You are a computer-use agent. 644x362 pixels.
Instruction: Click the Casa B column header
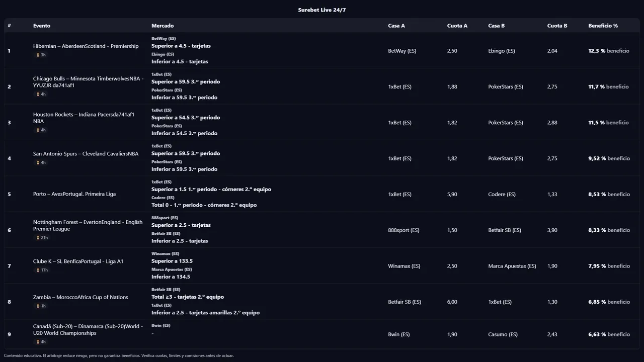(496, 26)
